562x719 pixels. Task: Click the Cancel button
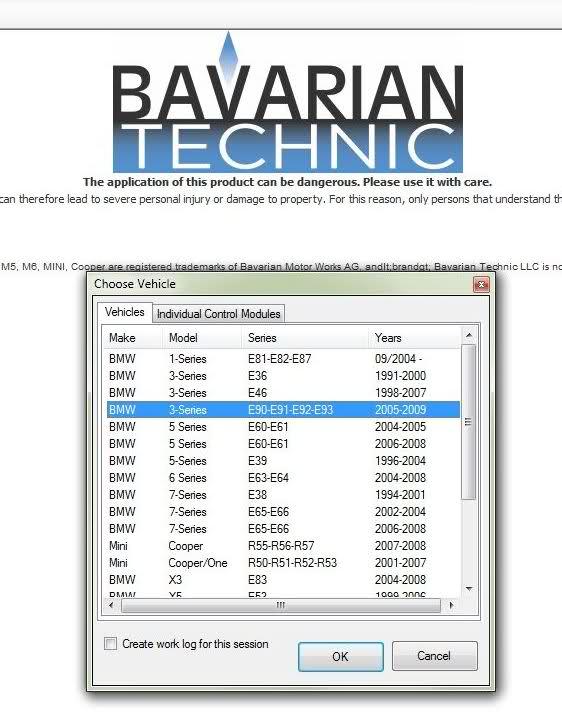[x=434, y=656]
